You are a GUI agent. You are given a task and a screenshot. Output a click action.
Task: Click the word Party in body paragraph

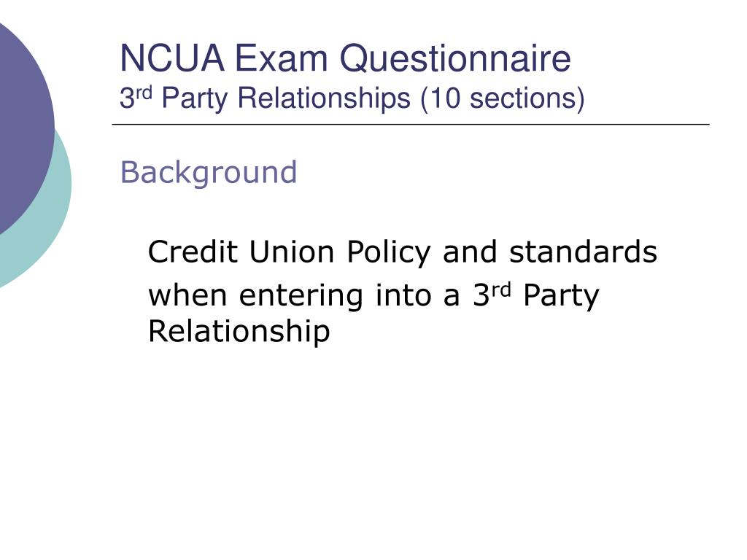[x=561, y=296]
